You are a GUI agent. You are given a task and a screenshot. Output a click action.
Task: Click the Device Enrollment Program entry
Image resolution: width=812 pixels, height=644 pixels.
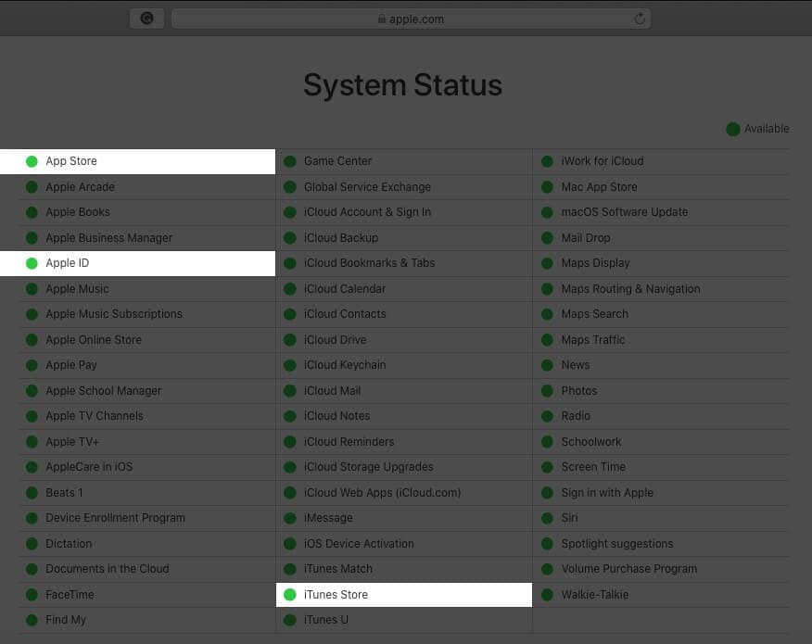pyautogui.click(x=115, y=518)
